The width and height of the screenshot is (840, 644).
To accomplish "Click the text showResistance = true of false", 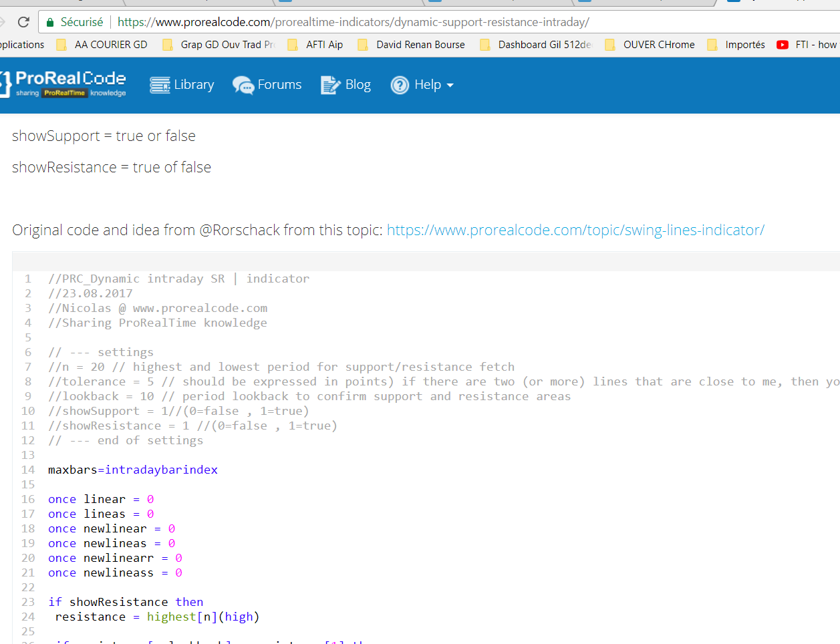I will coord(112,167).
